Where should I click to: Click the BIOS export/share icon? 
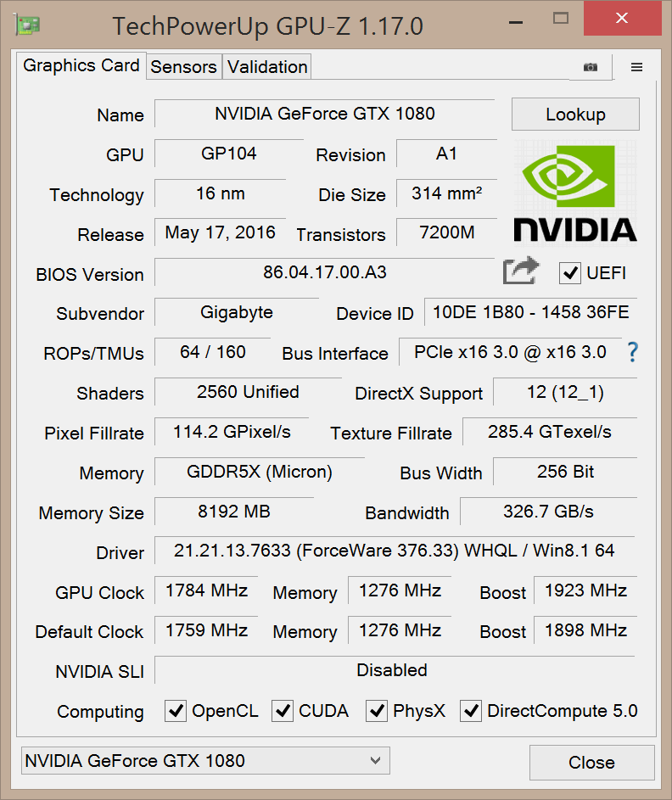(x=520, y=271)
